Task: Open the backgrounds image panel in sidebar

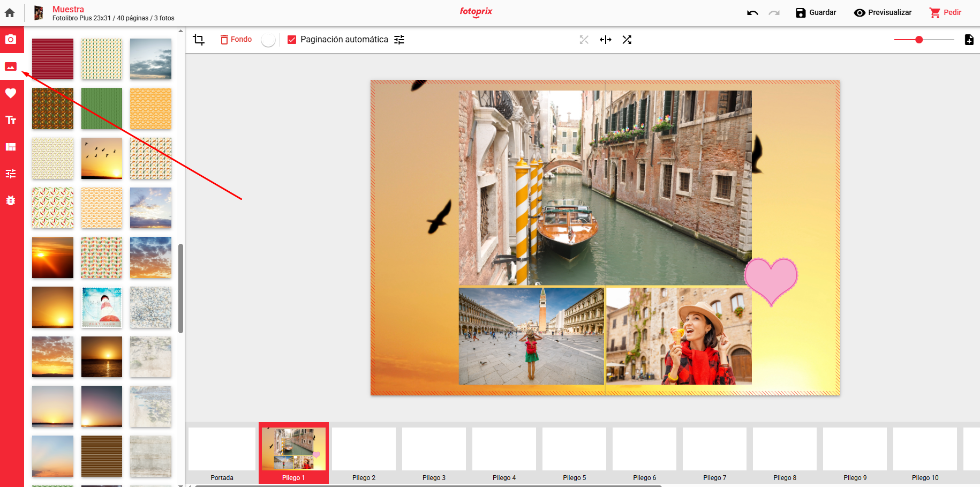Action: [x=11, y=66]
